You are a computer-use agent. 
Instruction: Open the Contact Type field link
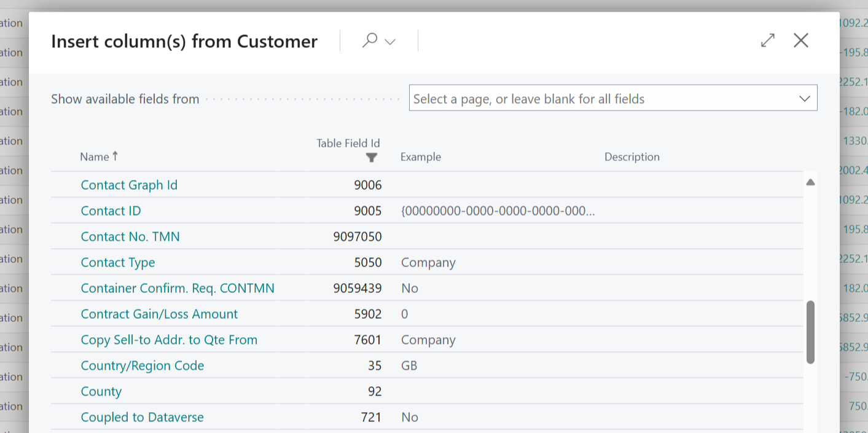coord(118,262)
